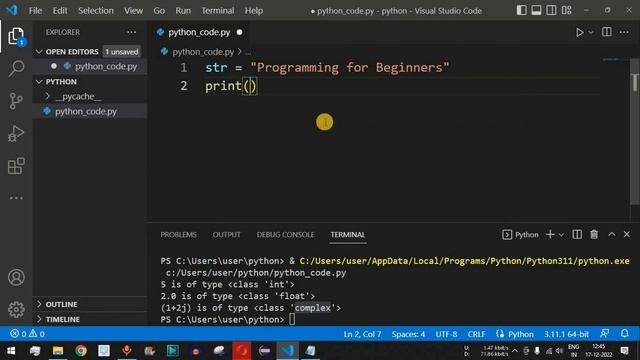Open terminal launch profile dropdown arrow
The image size is (640, 360).
(x=561, y=235)
